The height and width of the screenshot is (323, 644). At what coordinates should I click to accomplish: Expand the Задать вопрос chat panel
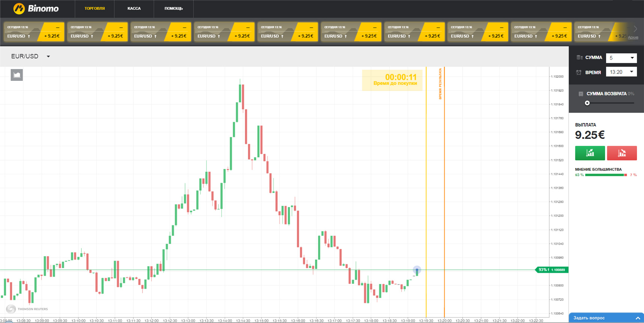click(x=606, y=318)
